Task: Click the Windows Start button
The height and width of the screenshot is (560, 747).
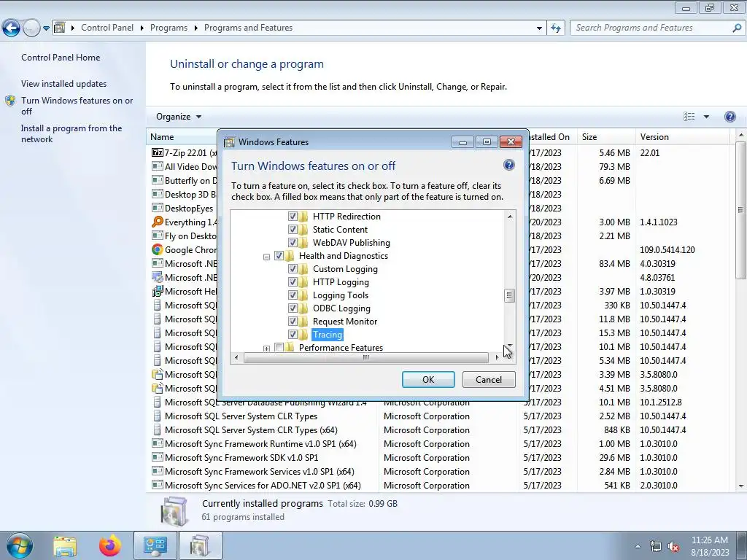Action: [19, 545]
